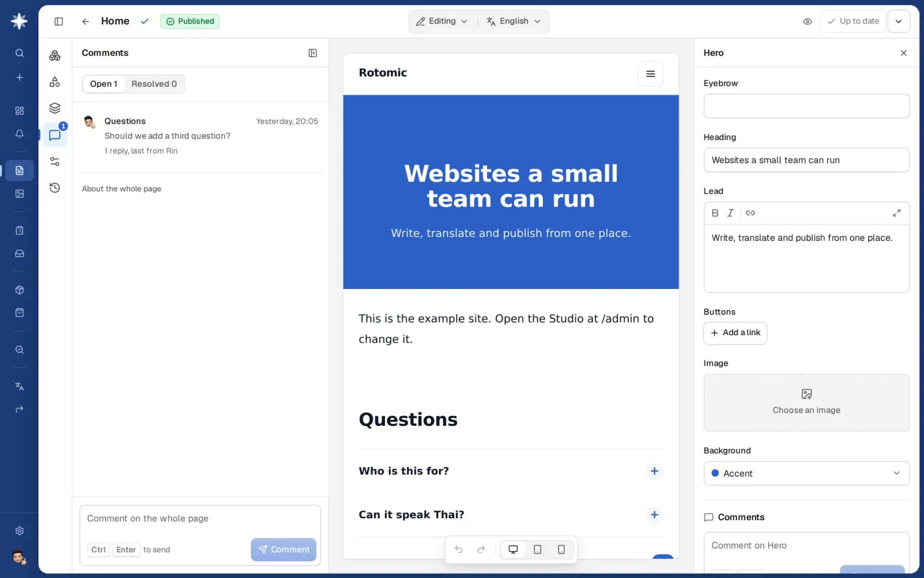The image size is (924, 578).
Task: Open the cube icon in the sidebar
Action: coord(19,290)
